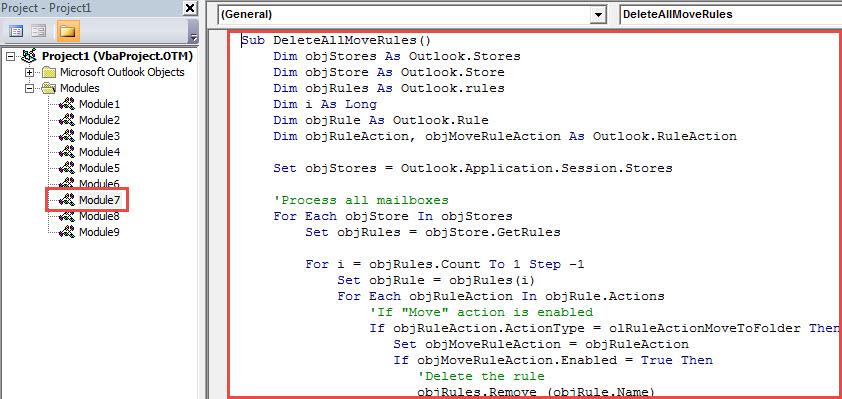The width and height of the screenshot is (842, 399).
Task: Open Module1 in project tree
Action: point(99,104)
